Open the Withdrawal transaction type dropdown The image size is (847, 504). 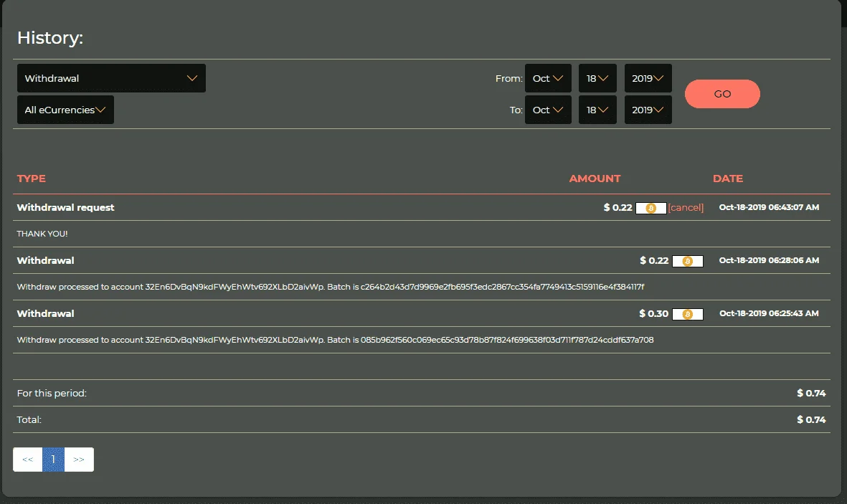[x=111, y=78]
